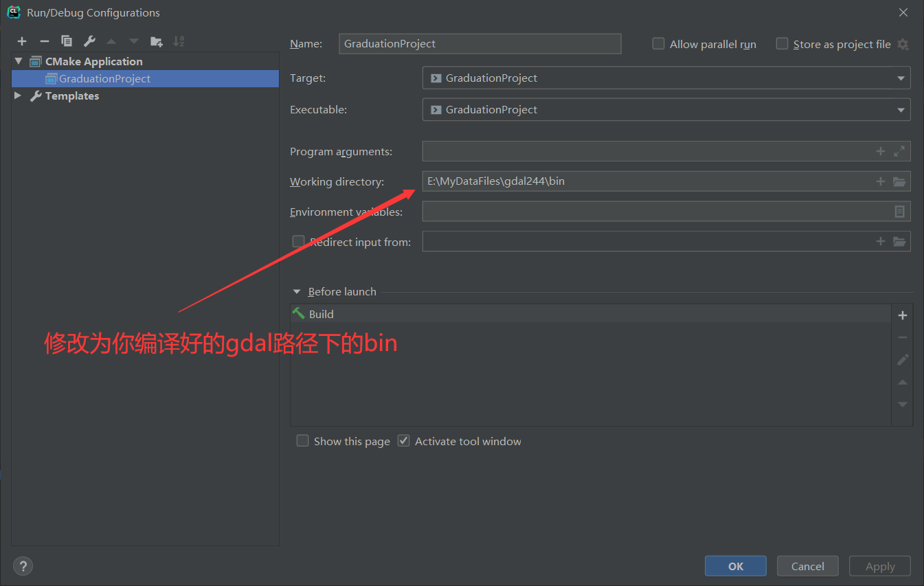The image size is (924, 586).
Task: Add new configuration with plus icon
Action: click(22, 41)
